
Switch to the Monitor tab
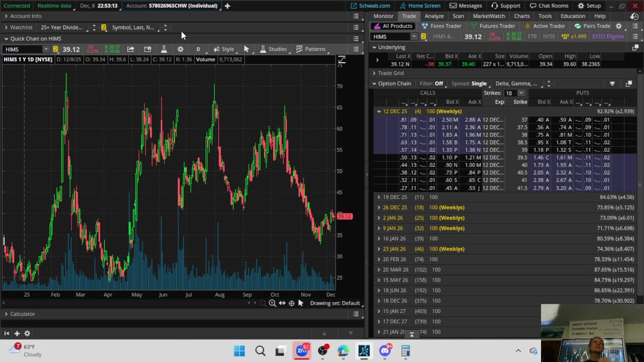tap(383, 16)
